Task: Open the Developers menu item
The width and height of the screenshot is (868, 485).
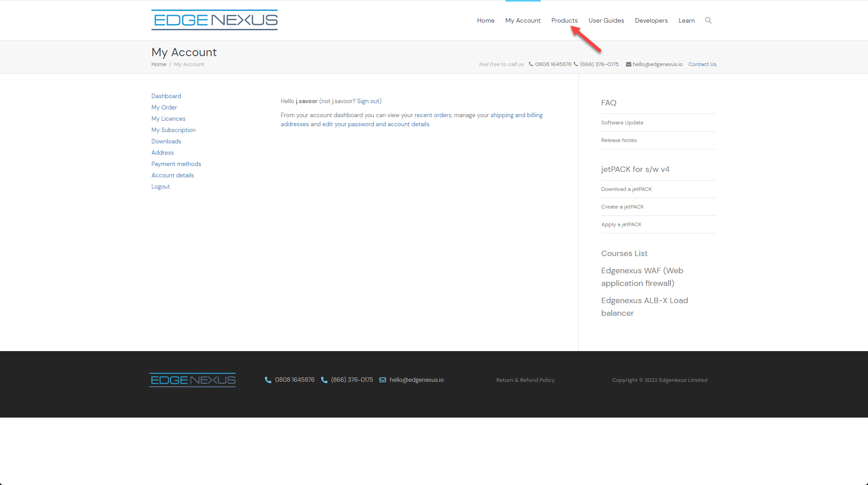Action: tap(651, 20)
